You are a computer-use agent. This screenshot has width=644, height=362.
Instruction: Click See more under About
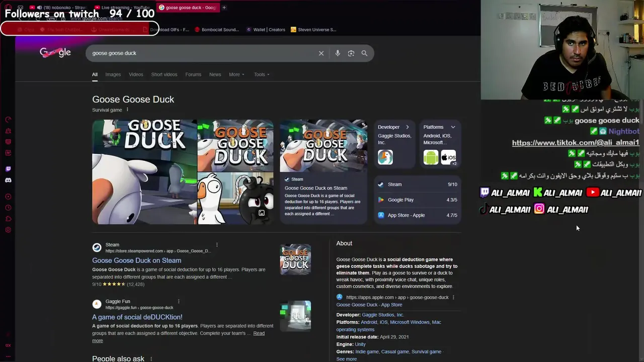[346, 359]
